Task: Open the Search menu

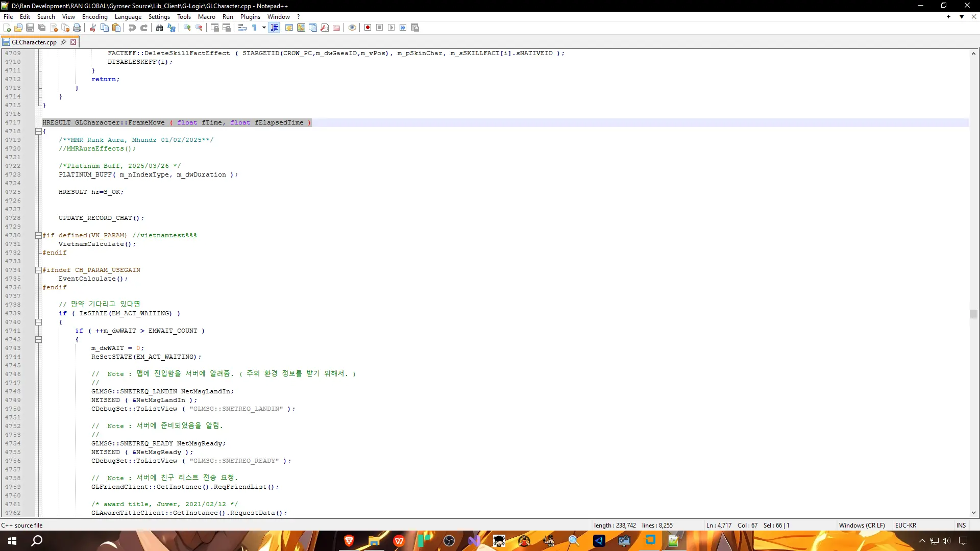Action: pos(46,16)
